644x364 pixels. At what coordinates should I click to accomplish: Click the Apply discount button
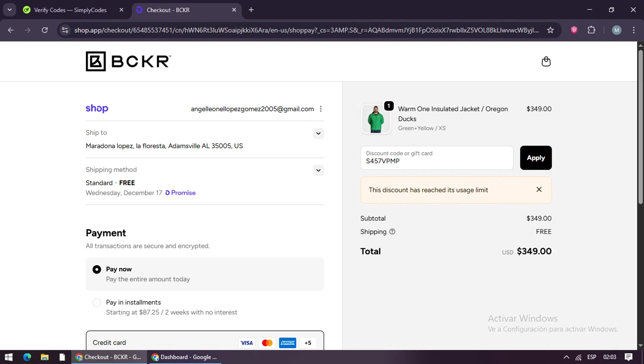536,158
